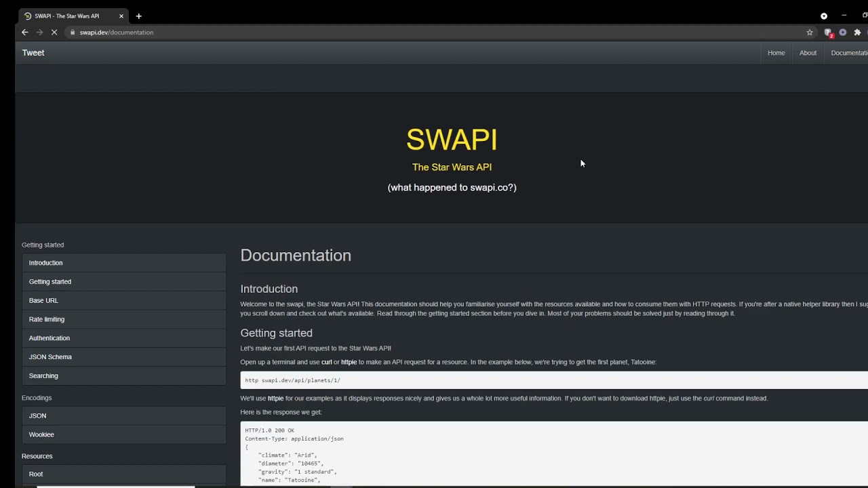Open the About nav item
The width and height of the screenshot is (868, 488).
click(808, 53)
